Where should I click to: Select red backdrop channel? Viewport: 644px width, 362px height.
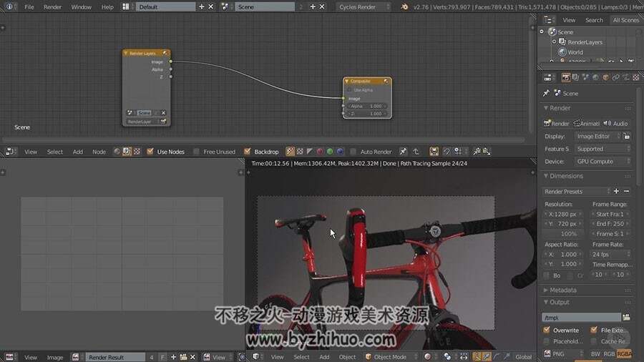point(320,152)
